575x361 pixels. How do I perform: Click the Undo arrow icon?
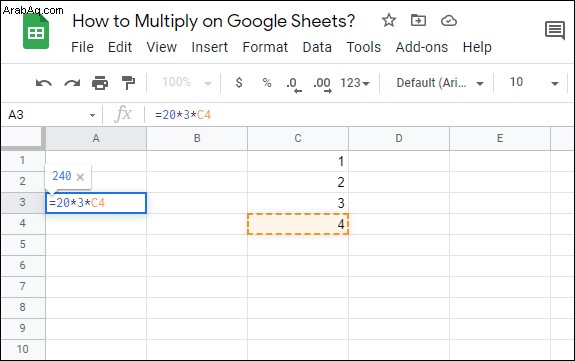click(44, 83)
